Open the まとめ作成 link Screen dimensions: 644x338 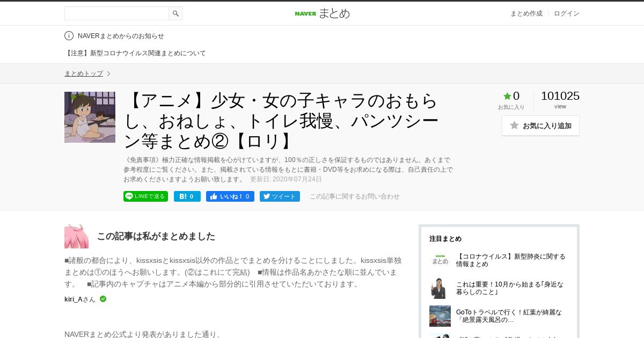[526, 13]
